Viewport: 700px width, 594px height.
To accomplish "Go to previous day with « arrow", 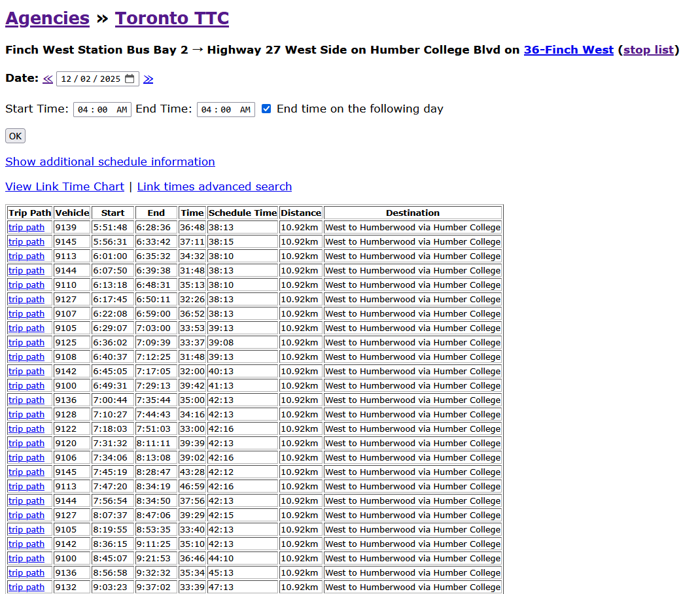I will pyautogui.click(x=48, y=79).
